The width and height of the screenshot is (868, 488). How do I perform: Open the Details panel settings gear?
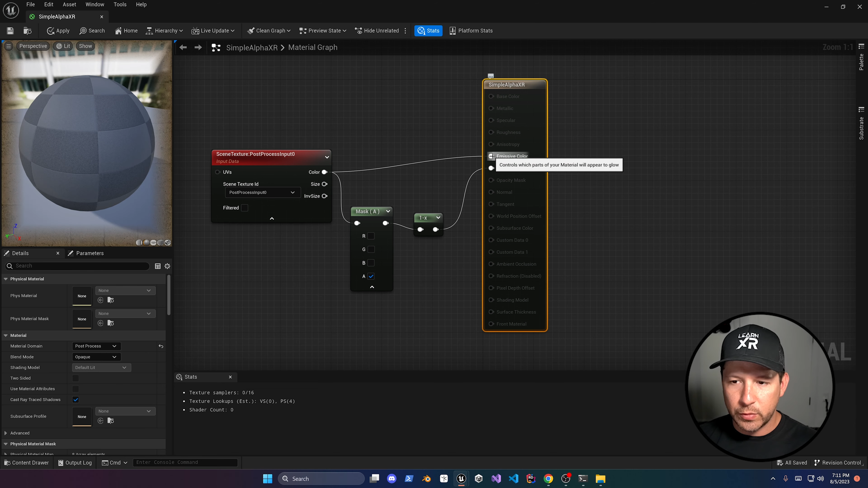pos(167,266)
